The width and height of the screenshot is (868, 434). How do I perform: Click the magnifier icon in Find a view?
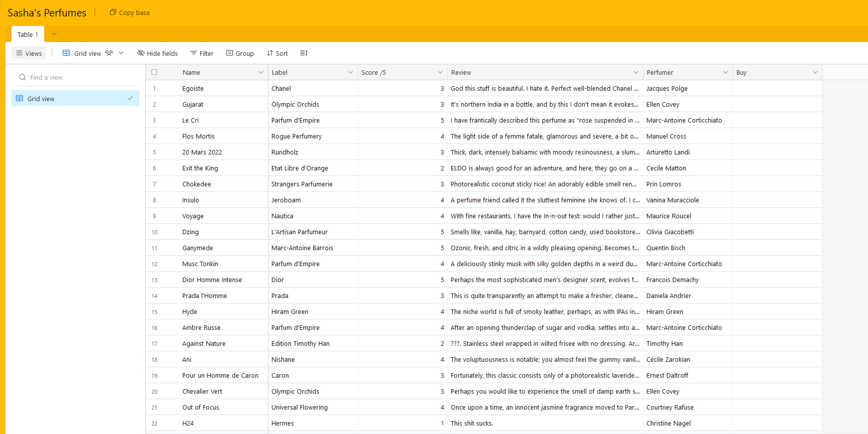[x=22, y=77]
